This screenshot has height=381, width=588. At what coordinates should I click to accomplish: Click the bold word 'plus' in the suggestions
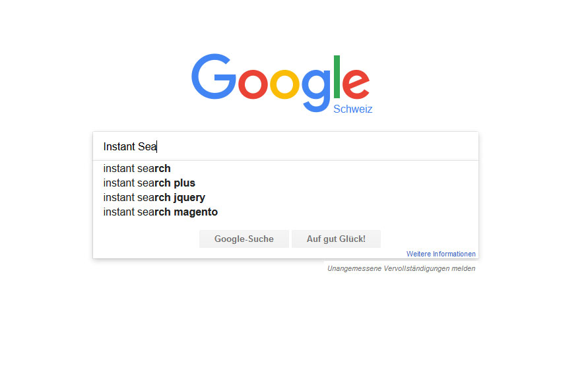pyautogui.click(x=185, y=183)
